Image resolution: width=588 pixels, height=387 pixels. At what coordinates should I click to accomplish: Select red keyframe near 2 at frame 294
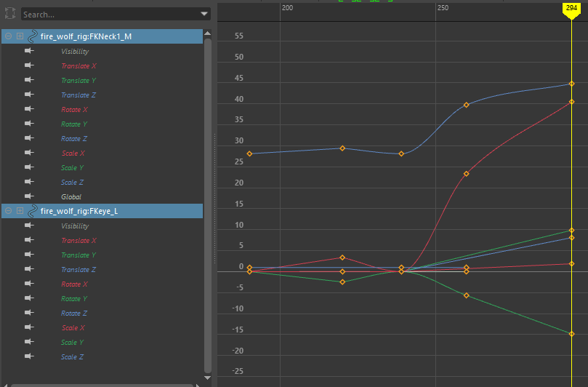coord(571,264)
